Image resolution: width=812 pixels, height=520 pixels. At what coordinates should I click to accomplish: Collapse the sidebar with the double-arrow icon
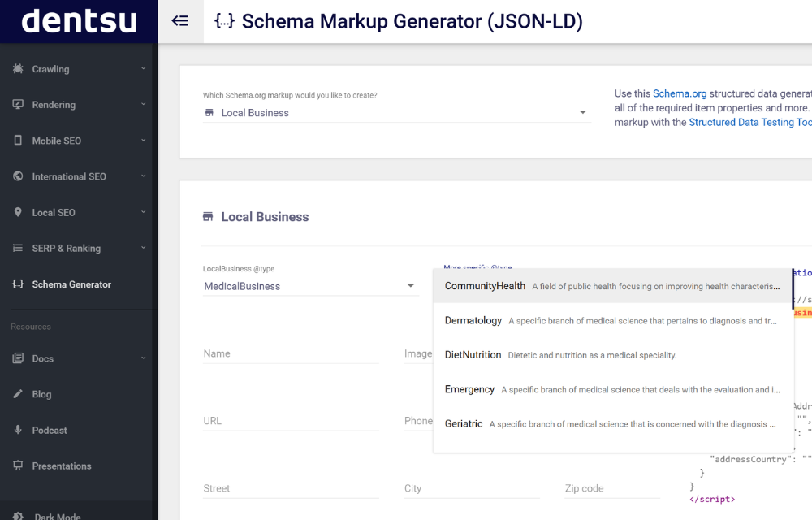point(179,21)
